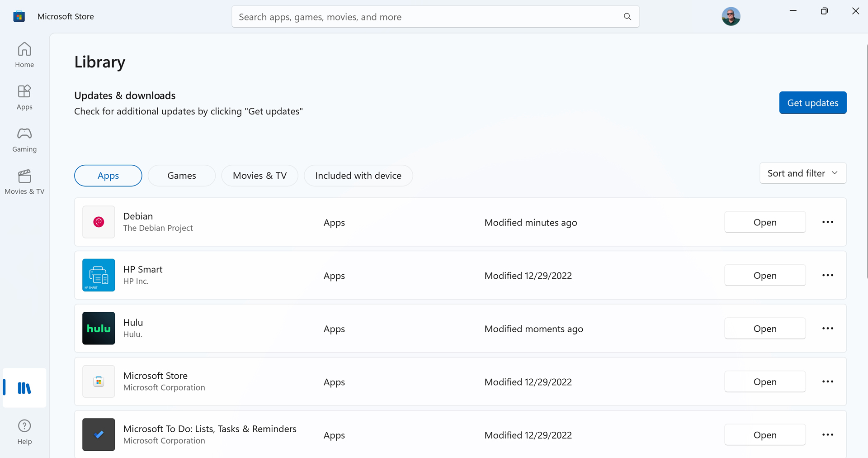The width and height of the screenshot is (868, 458).
Task: Click the Library icon in the sidebar
Action: pos(24,388)
